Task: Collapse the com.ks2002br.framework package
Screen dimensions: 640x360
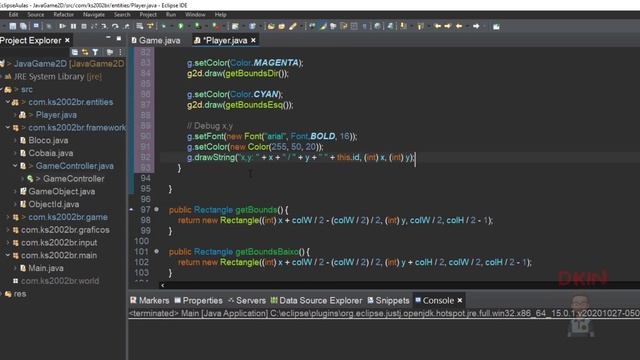Action: (x=8, y=128)
